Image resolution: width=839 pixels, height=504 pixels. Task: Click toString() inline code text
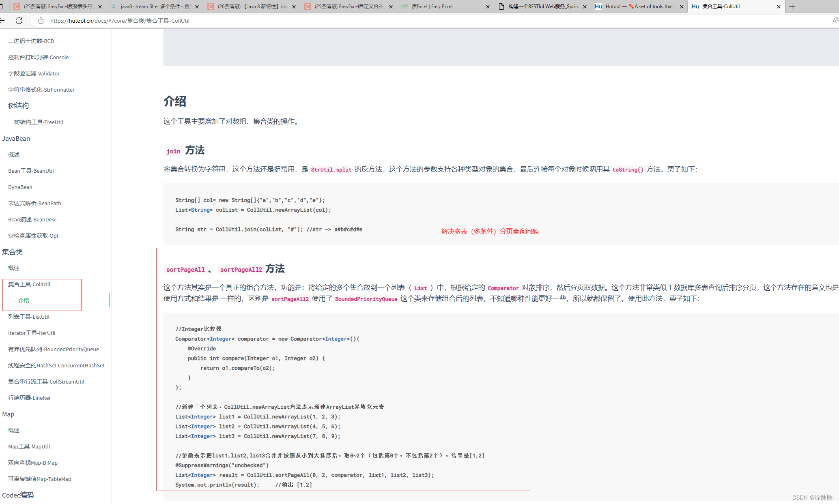coord(628,169)
